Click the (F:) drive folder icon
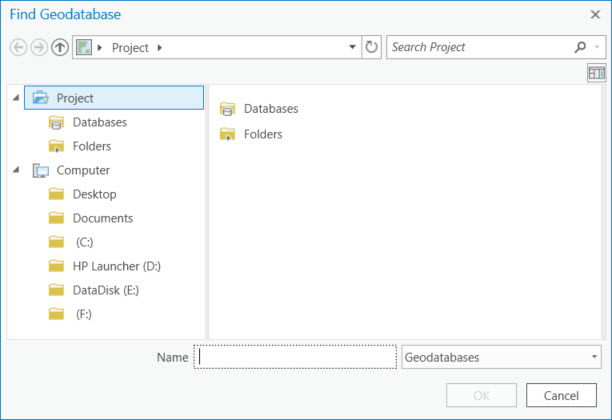 pyautogui.click(x=56, y=314)
